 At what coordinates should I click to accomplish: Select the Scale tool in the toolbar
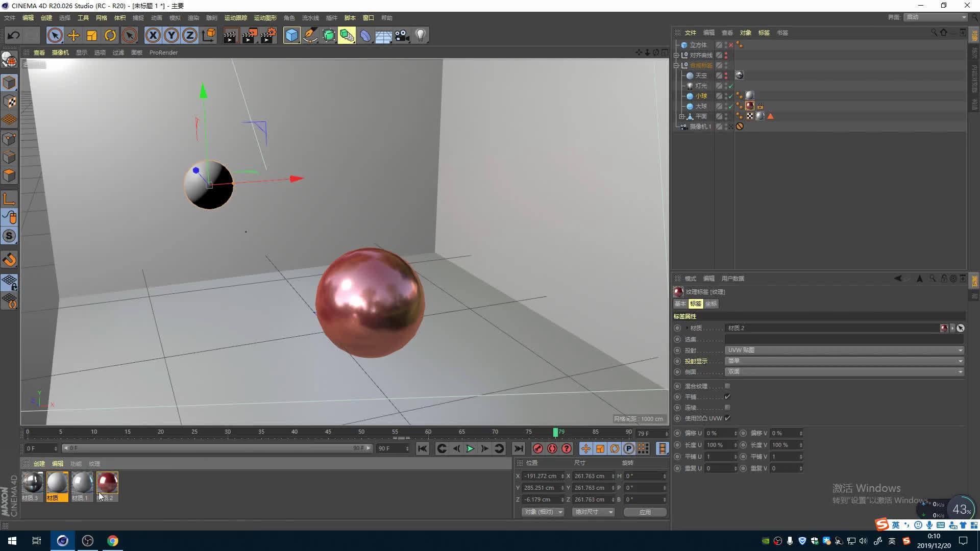click(92, 35)
